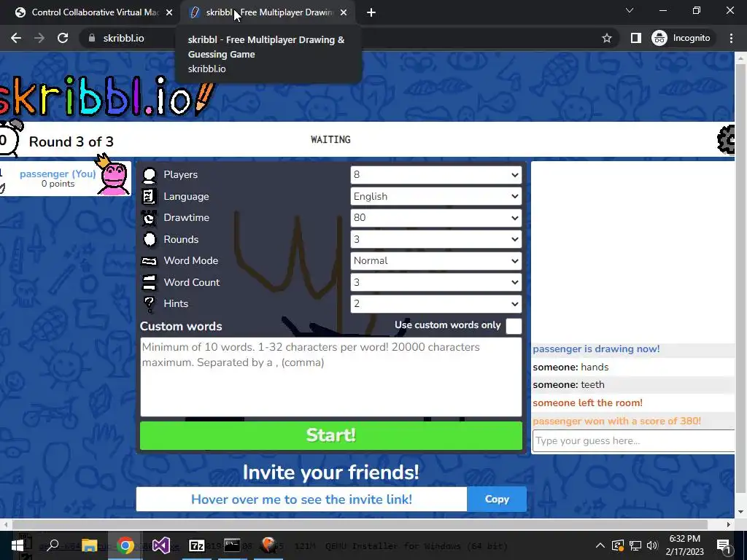Click the site lock icon
The image size is (747, 560).
click(x=92, y=38)
